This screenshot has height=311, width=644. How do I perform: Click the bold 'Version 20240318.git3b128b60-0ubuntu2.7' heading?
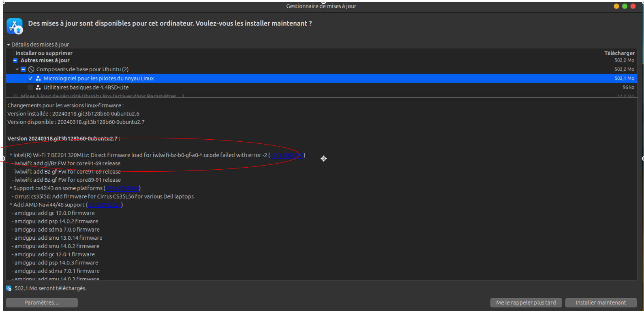(x=64, y=138)
